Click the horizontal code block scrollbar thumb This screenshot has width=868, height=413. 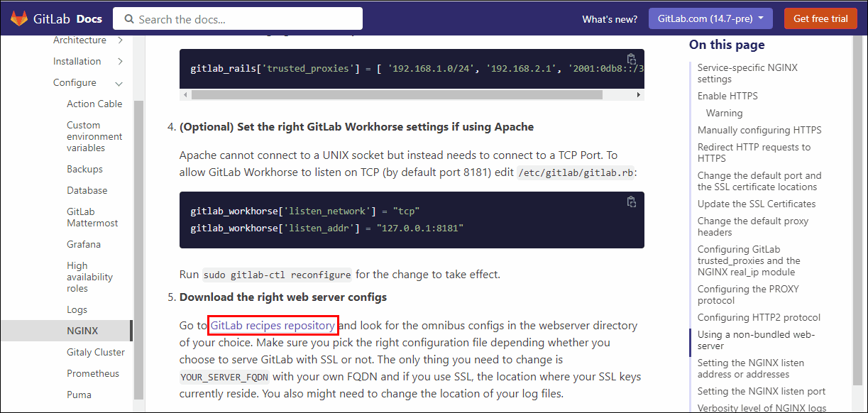(x=397, y=94)
